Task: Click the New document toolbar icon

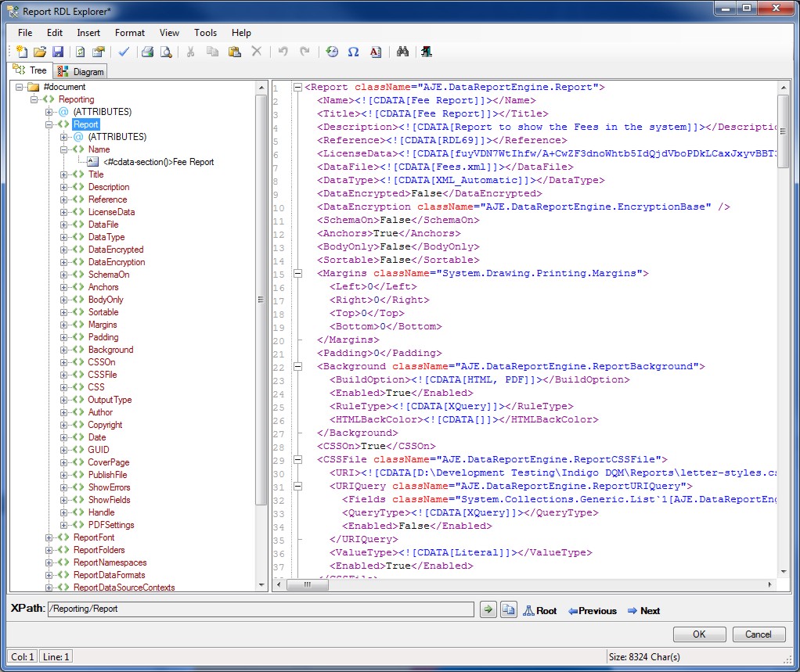Action: tap(21, 52)
